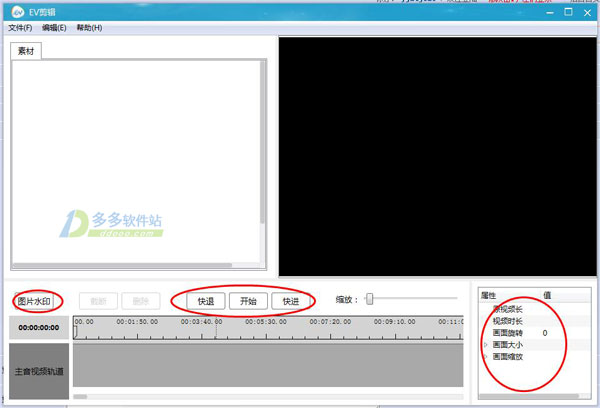This screenshot has height=408, width=600.
Task: Click the timeline horizontal scrollbar thumb
Action: pos(80,397)
